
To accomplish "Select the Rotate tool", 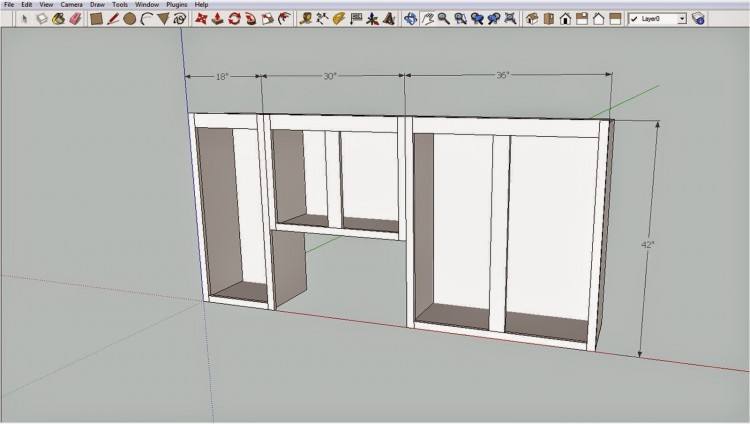I will [234, 19].
